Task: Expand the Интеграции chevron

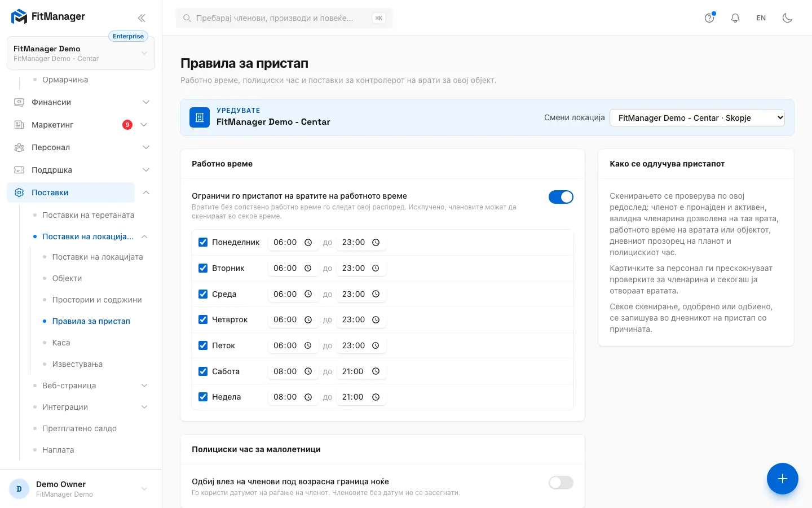Action: 144,407
